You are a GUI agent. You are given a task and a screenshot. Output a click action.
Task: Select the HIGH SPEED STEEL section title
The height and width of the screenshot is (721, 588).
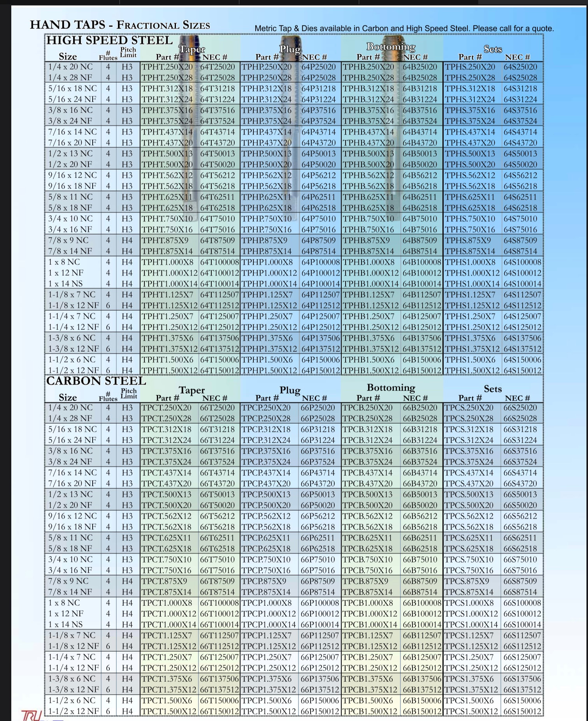click(x=109, y=40)
